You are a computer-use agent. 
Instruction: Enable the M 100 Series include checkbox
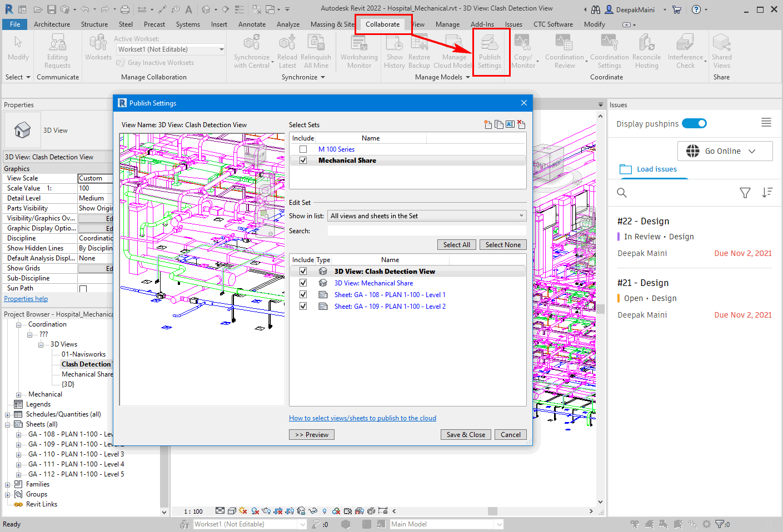coord(303,149)
